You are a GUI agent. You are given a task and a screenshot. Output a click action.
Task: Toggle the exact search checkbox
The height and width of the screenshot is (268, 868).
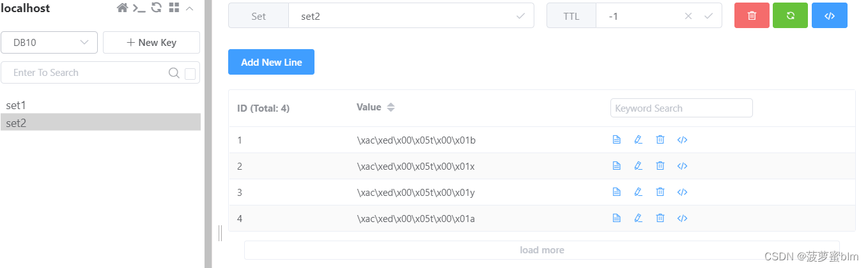pyautogui.click(x=190, y=73)
